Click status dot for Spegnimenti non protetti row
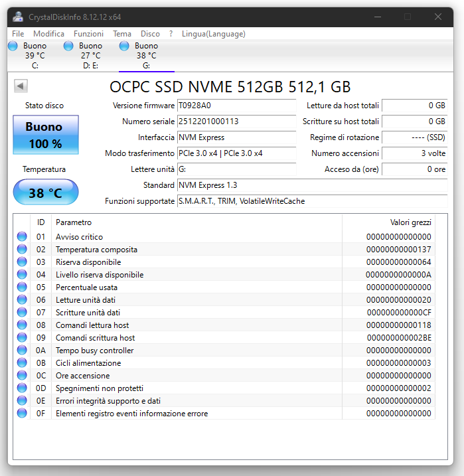The image size is (464, 476). pyautogui.click(x=22, y=388)
